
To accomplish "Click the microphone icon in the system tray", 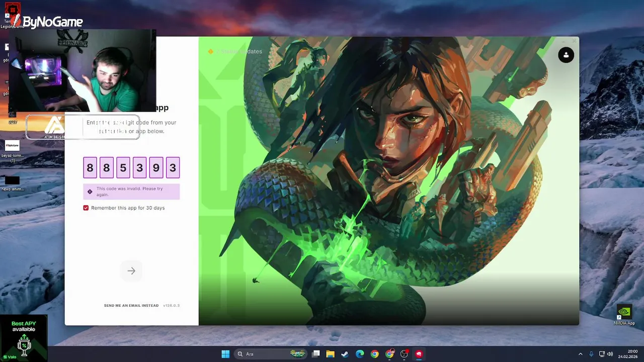I will 591,354.
